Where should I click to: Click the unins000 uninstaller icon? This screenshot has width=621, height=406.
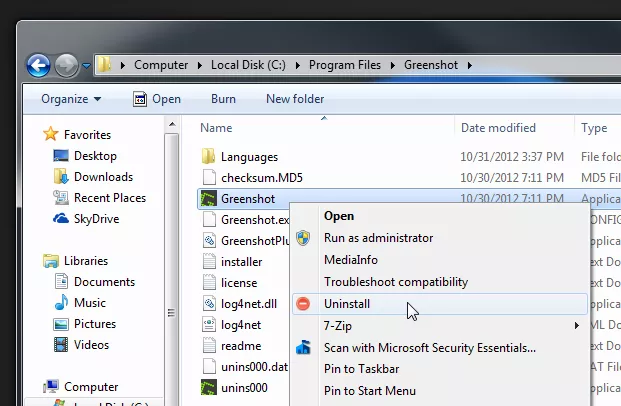coord(209,387)
